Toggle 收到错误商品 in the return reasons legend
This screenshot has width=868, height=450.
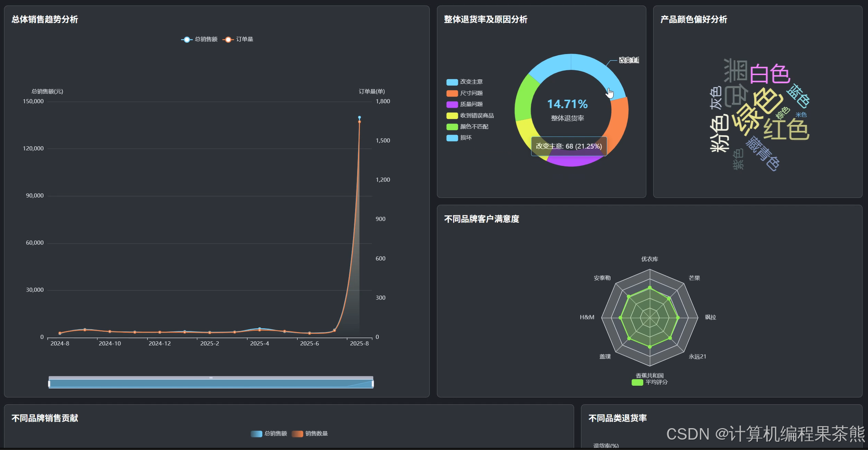pyautogui.click(x=470, y=115)
